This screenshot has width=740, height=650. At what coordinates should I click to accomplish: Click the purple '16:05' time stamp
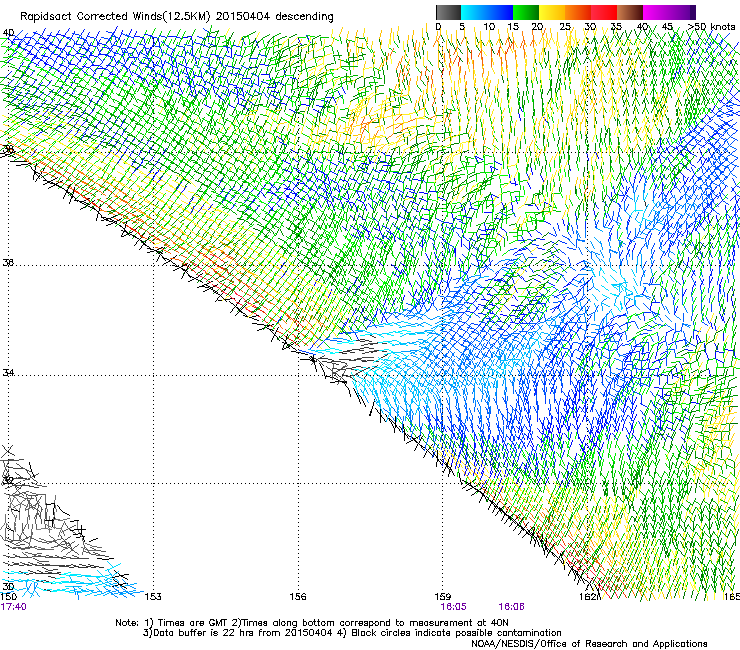coord(453,607)
